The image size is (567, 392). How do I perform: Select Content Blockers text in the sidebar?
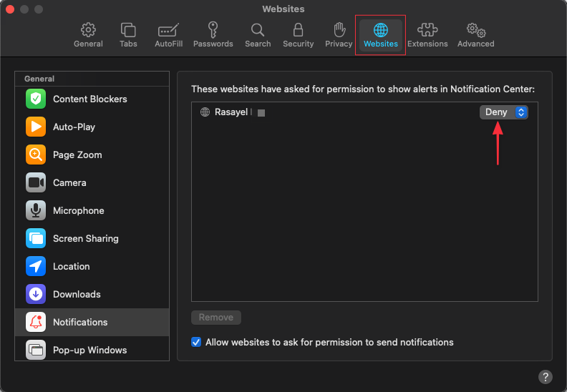90,99
